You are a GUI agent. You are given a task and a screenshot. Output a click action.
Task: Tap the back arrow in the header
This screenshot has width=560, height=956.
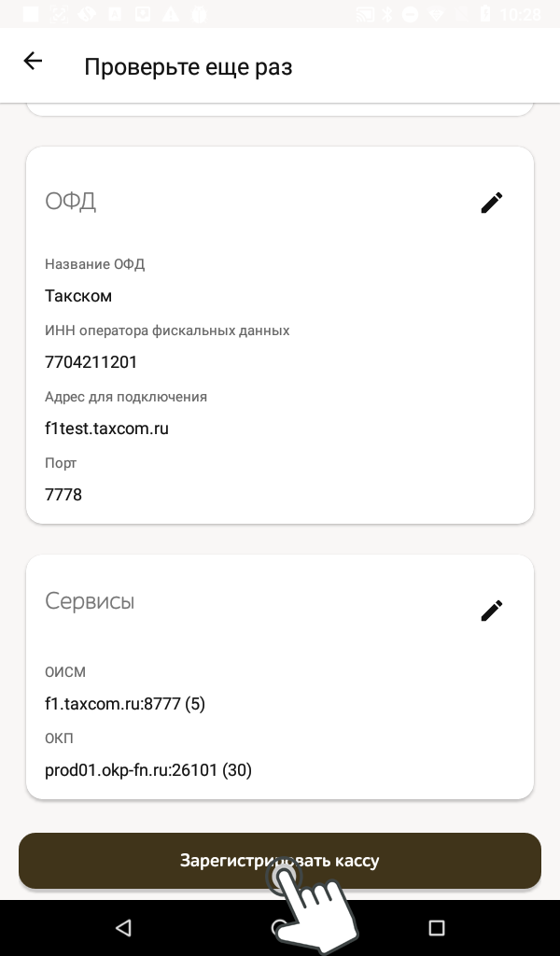coord(33,62)
